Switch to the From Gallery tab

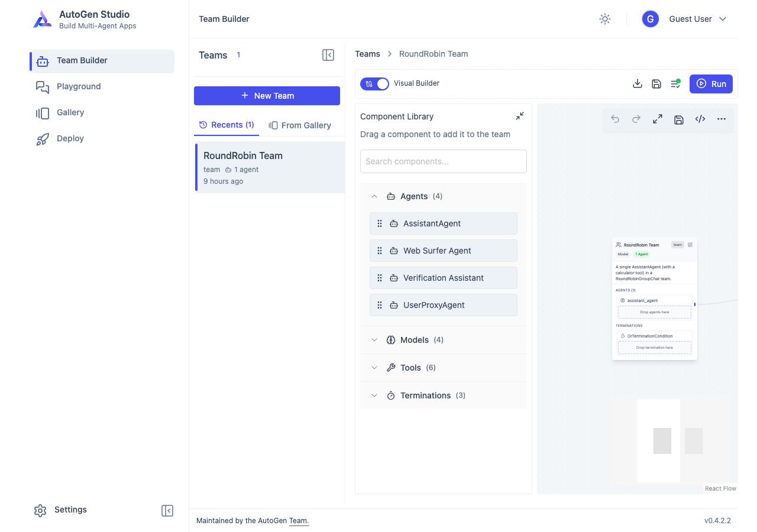[x=300, y=125]
